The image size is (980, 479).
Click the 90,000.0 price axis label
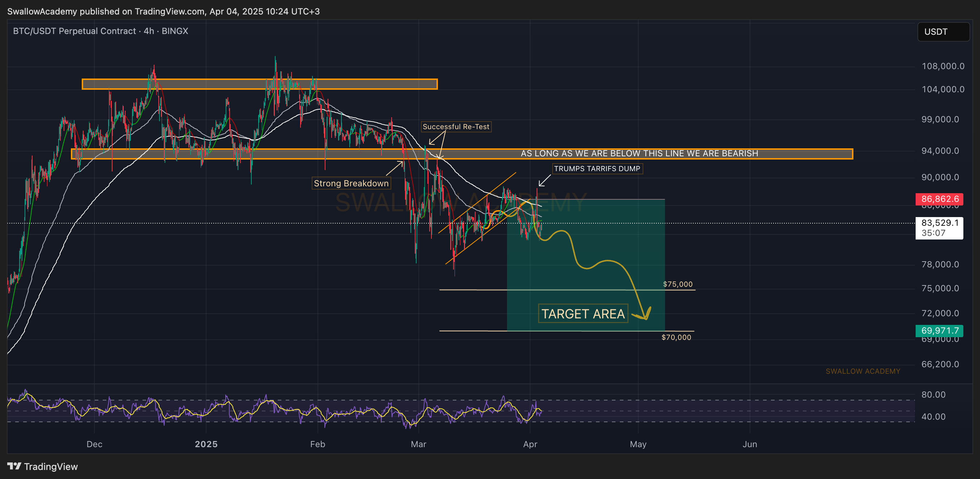(940, 177)
